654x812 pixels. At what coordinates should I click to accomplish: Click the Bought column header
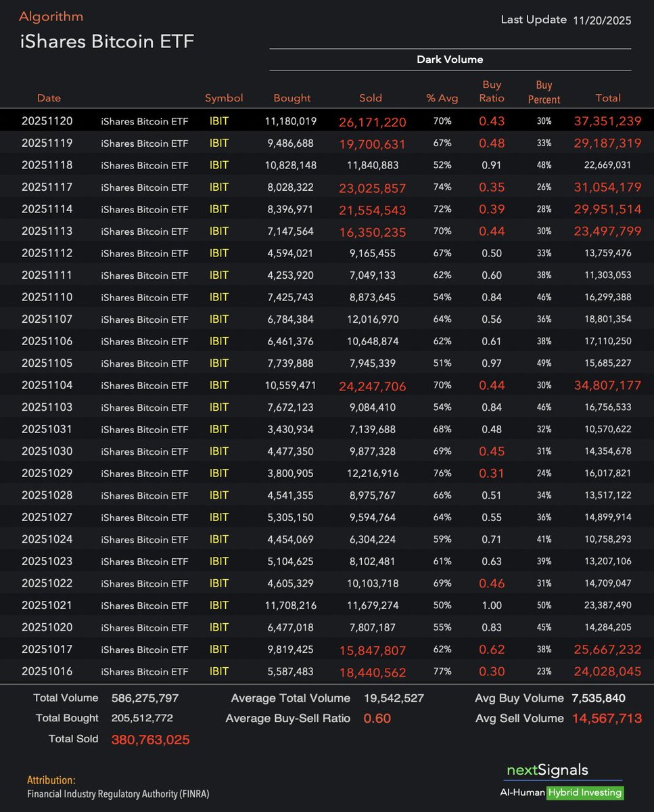click(x=292, y=98)
